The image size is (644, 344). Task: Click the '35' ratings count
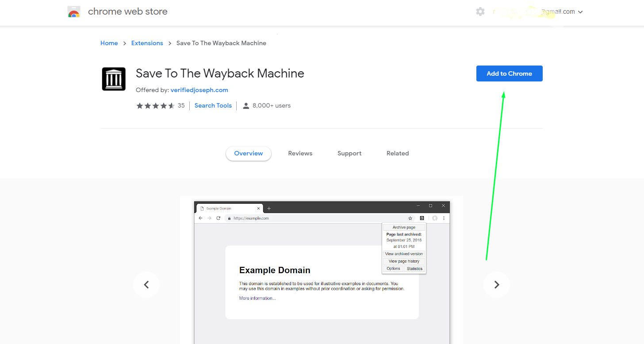tap(181, 105)
